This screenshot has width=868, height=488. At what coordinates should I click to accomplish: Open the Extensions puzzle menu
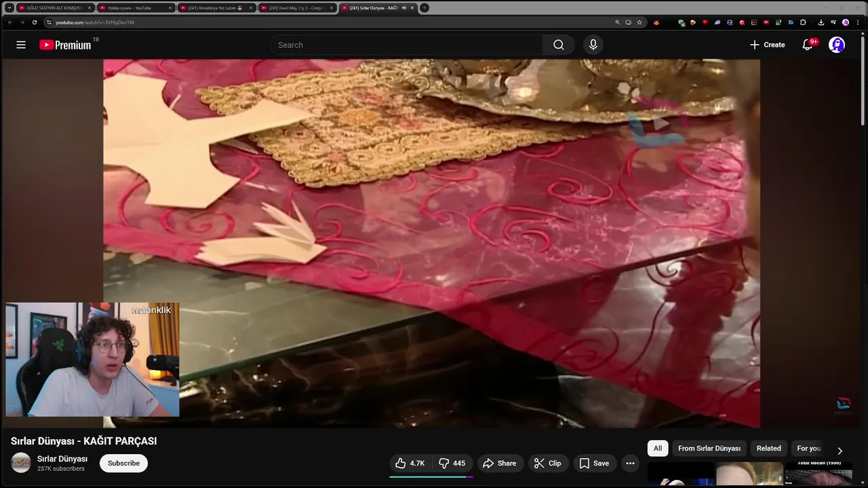(803, 22)
